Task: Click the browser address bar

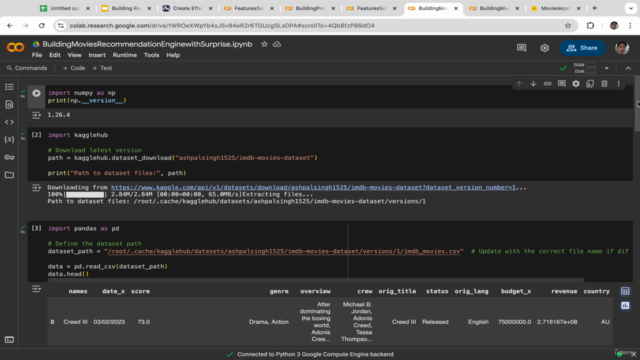Action: pyautogui.click(x=314, y=25)
